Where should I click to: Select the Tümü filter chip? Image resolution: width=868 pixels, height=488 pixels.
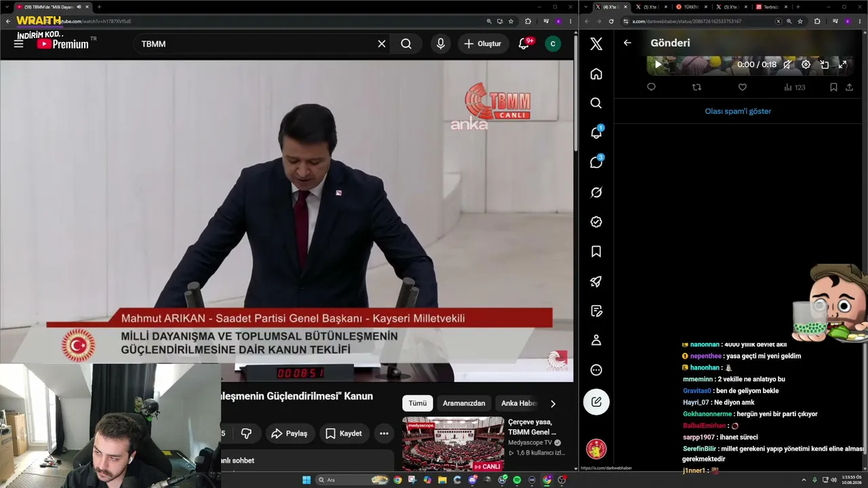418,403
